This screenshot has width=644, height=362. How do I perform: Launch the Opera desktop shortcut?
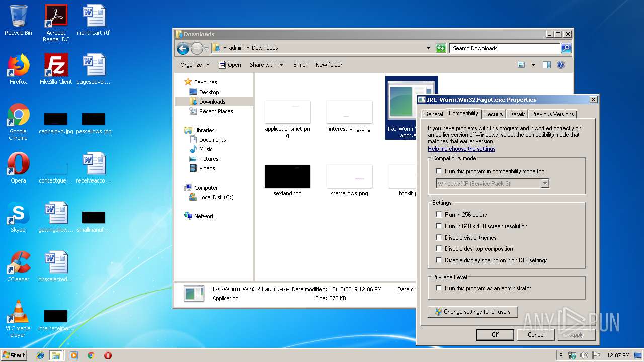pos(18,168)
